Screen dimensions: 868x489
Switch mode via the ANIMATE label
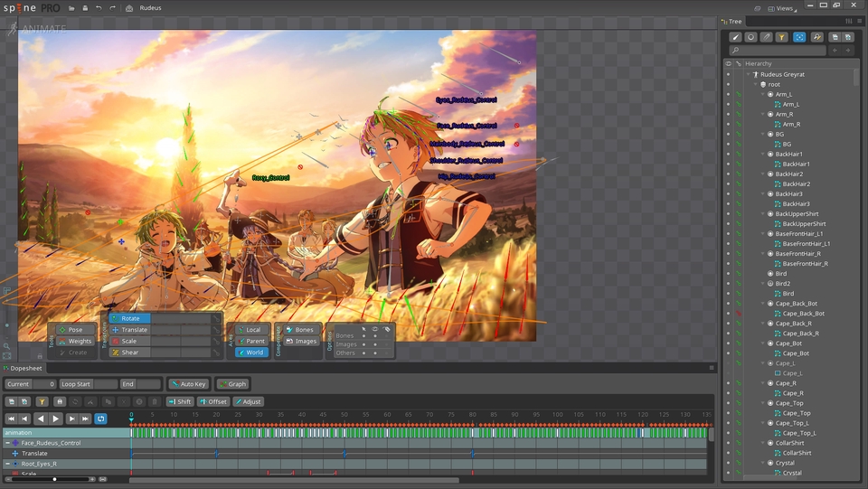click(43, 29)
